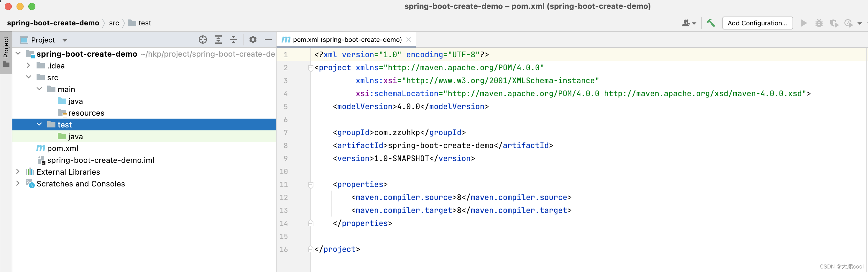Viewport: 868px width, 272px height.
Task: Click the Run with Coverage icon
Action: pyautogui.click(x=834, y=23)
